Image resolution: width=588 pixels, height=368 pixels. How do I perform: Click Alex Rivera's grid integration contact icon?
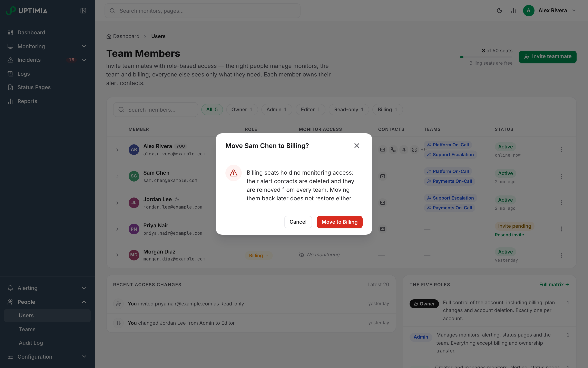pyautogui.click(x=414, y=150)
